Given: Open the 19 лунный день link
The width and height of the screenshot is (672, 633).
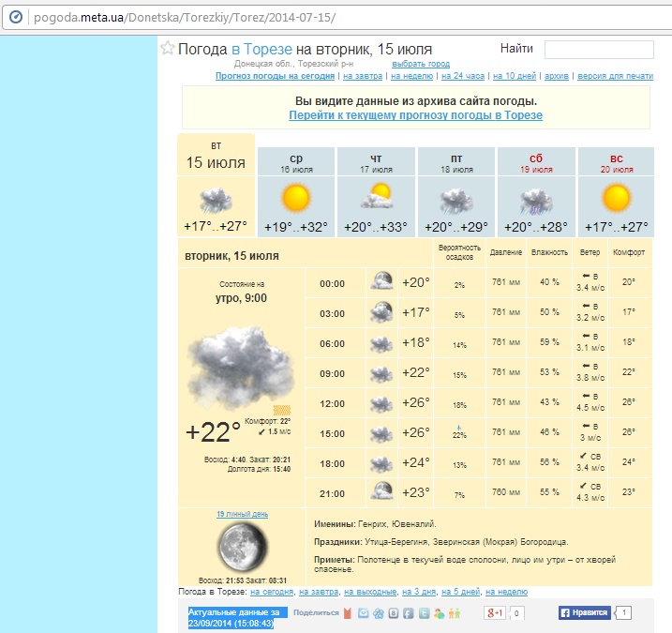Looking at the screenshot, I should pyautogui.click(x=242, y=514).
